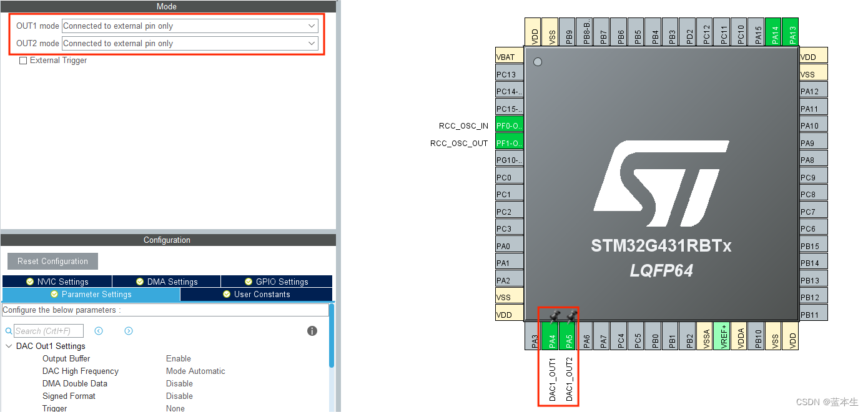Click the VREF+ pin
This screenshot has width=868, height=412.
[723, 335]
